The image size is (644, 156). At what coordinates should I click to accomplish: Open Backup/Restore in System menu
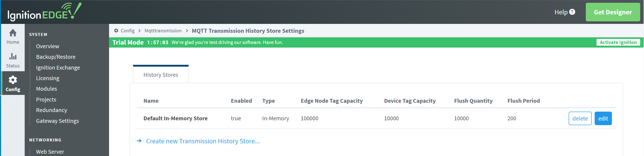tap(56, 57)
